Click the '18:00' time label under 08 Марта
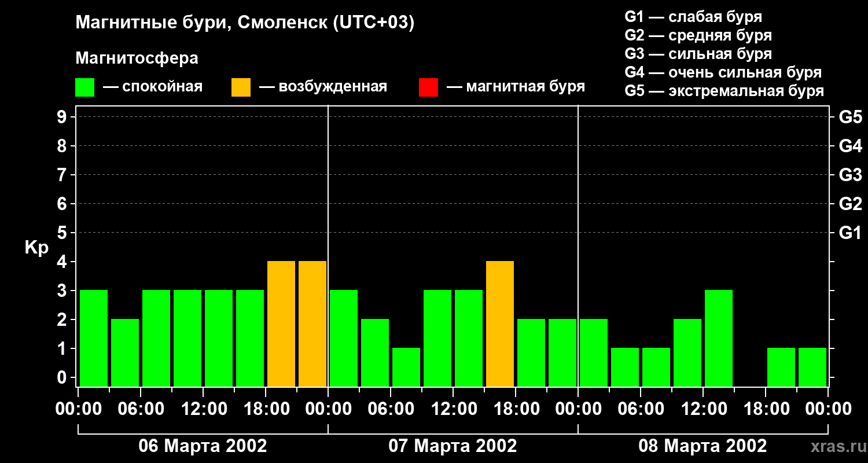 pyautogui.click(x=766, y=409)
